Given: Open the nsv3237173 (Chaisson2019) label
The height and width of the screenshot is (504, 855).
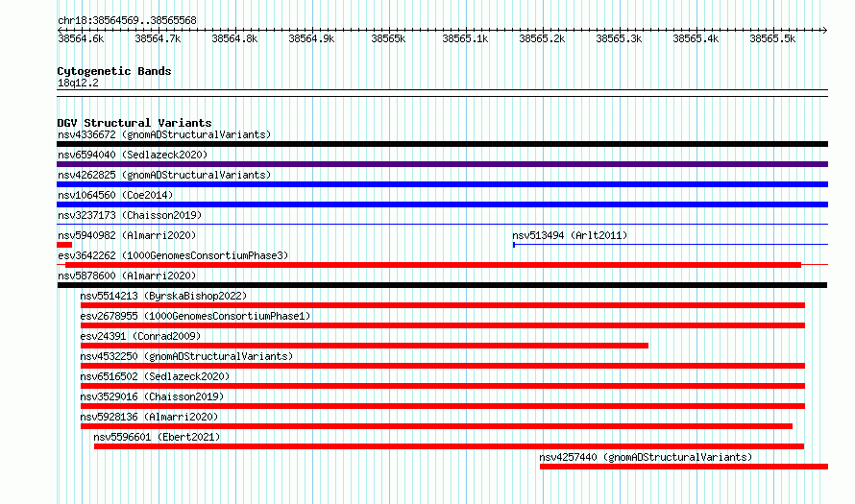Looking at the screenshot, I should (x=130, y=215).
